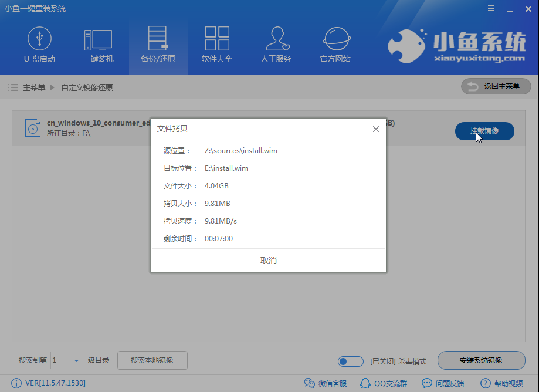Visit 官方网站 via its navigation icon
This screenshot has height=392, width=539.
(x=335, y=44)
